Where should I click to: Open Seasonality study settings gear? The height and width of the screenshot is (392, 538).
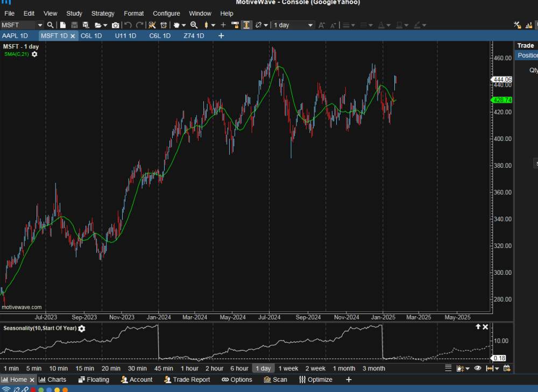(82, 329)
